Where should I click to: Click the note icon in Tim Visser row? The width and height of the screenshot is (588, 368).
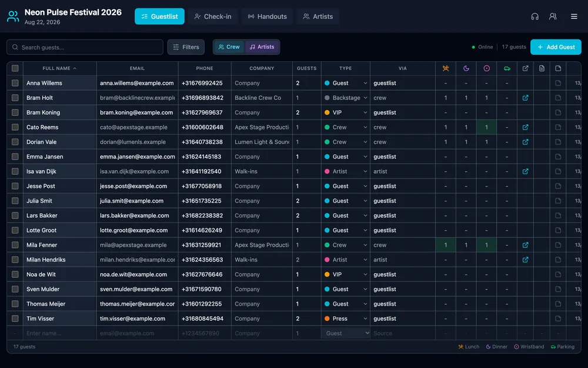pyautogui.click(x=558, y=319)
